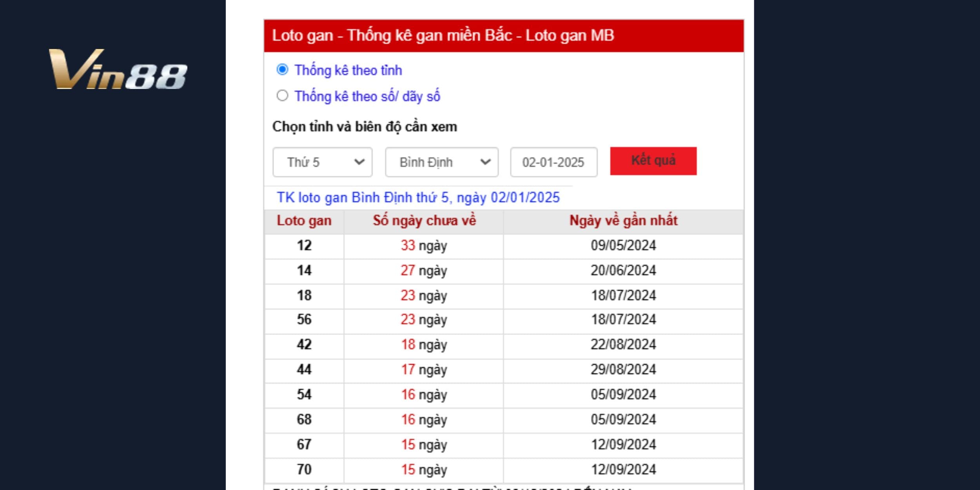This screenshot has height=490, width=980.
Task: Click '15 ngày' in row 67
Action: click(x=424, y=445)
